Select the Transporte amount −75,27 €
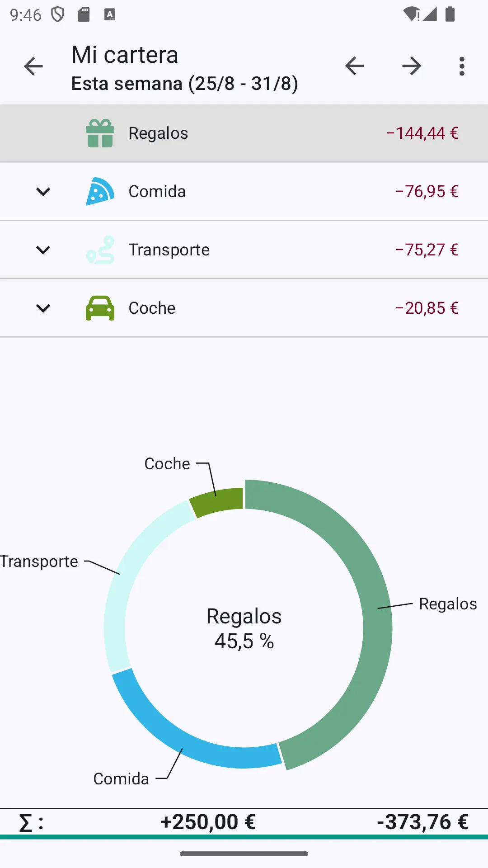Image resolution: width=488 pixels, height=868 pixels. tap(427, 250)
